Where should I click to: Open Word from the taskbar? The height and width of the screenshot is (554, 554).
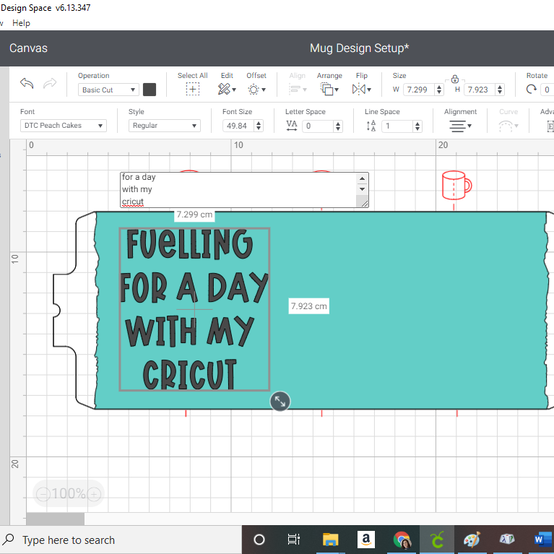click(x=543, y=540)
